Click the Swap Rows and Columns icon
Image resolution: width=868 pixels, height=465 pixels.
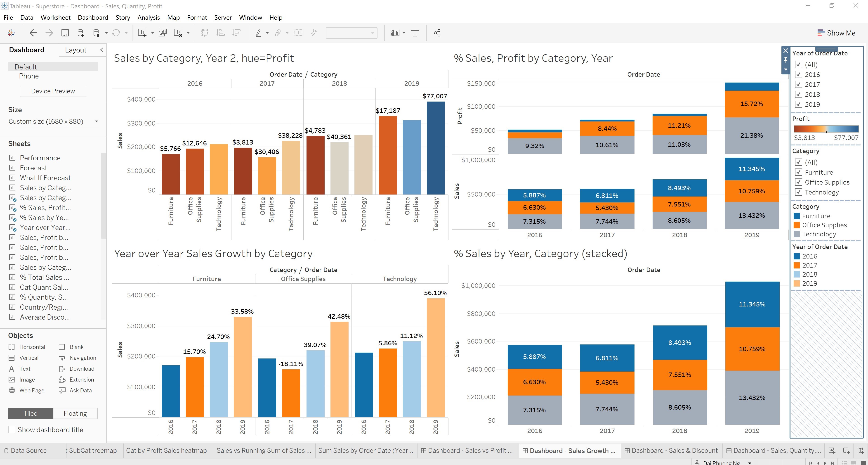point(204,32)
